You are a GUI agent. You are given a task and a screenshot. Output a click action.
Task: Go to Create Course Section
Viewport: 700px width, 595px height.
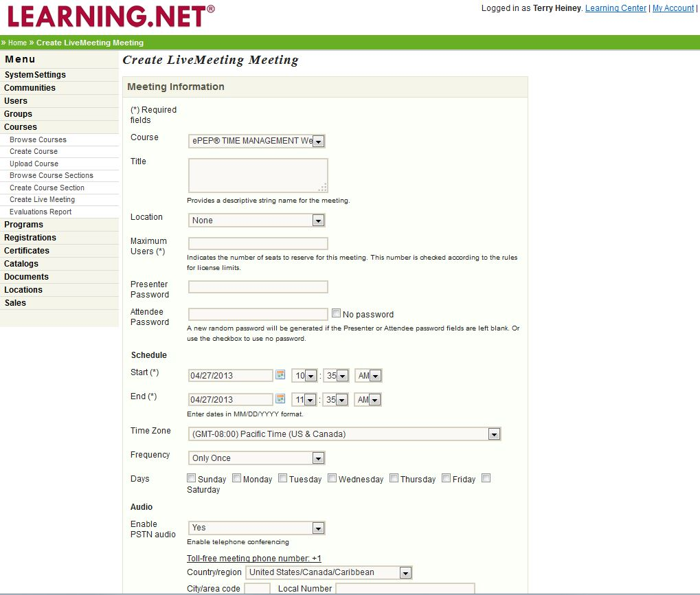(x=47, y=188)
